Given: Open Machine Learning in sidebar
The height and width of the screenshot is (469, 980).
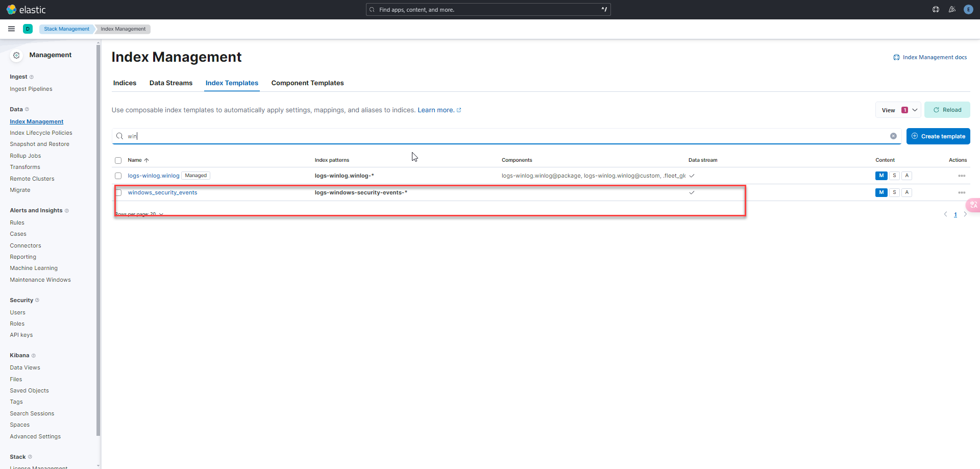Looking at the screenshot, I should (x=34, y=268).
